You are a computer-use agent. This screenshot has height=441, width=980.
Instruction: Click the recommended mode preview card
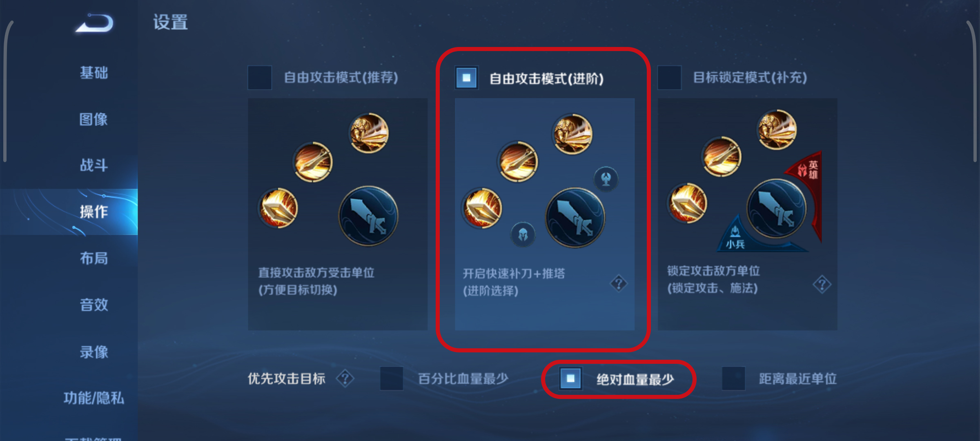(338, 214)
